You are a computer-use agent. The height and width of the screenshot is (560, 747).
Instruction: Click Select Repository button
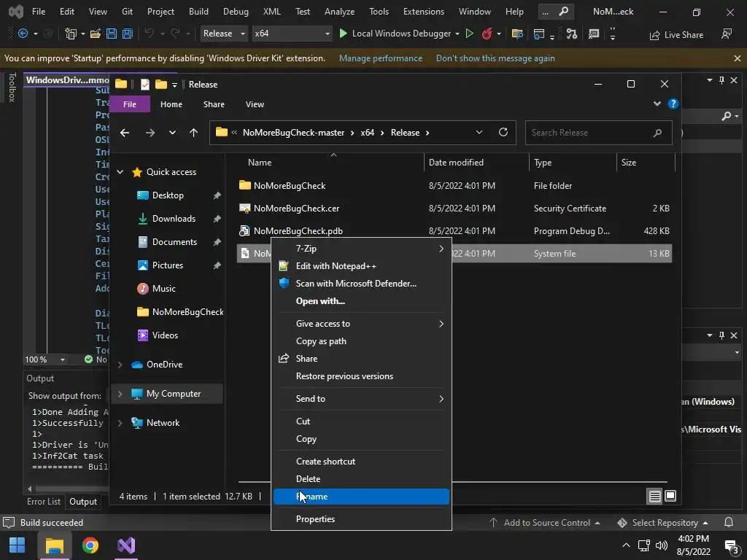click(662, 523)
